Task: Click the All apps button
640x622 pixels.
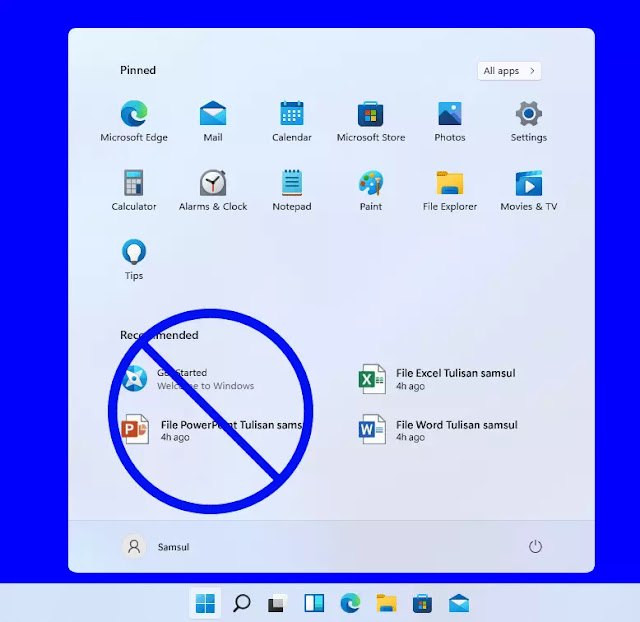Action: click(509, 71)
